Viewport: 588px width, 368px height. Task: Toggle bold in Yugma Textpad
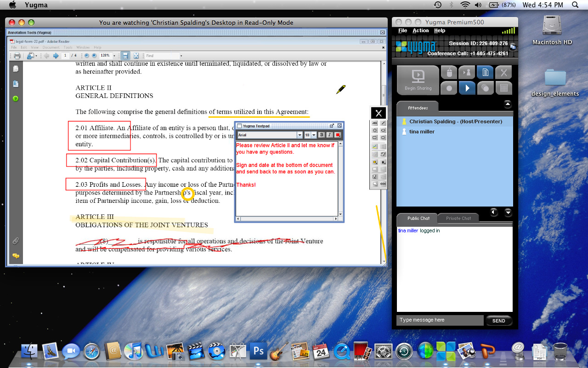pos(322,135)
